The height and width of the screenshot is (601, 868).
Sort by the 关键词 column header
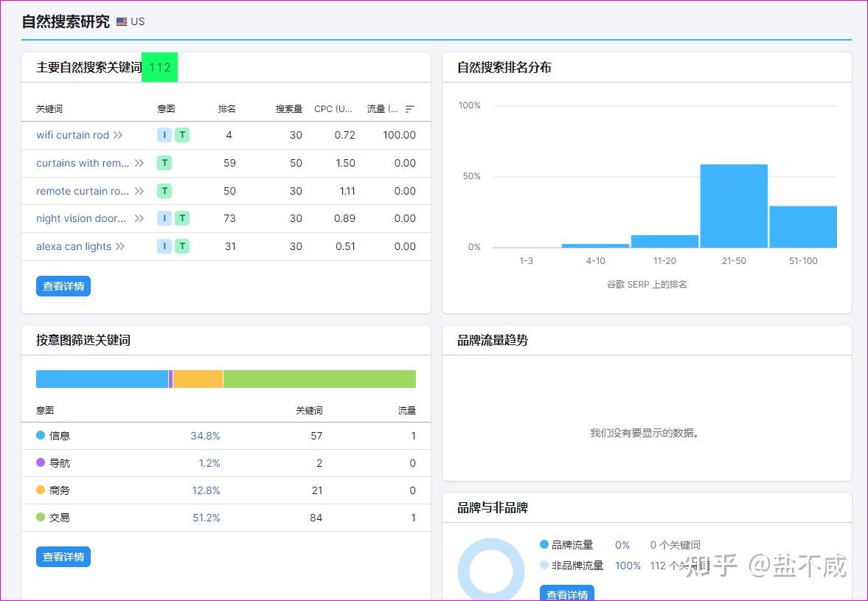pyautogui.click(x=49, y=109)
